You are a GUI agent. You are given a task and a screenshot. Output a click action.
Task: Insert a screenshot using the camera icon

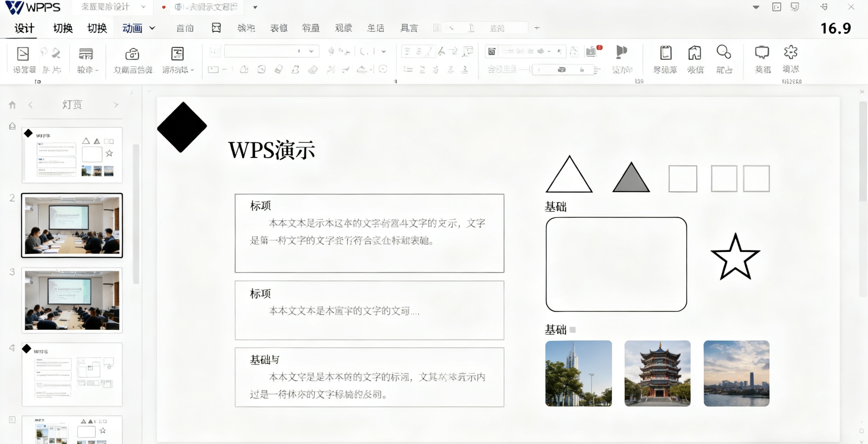click(x=132, y=54)
